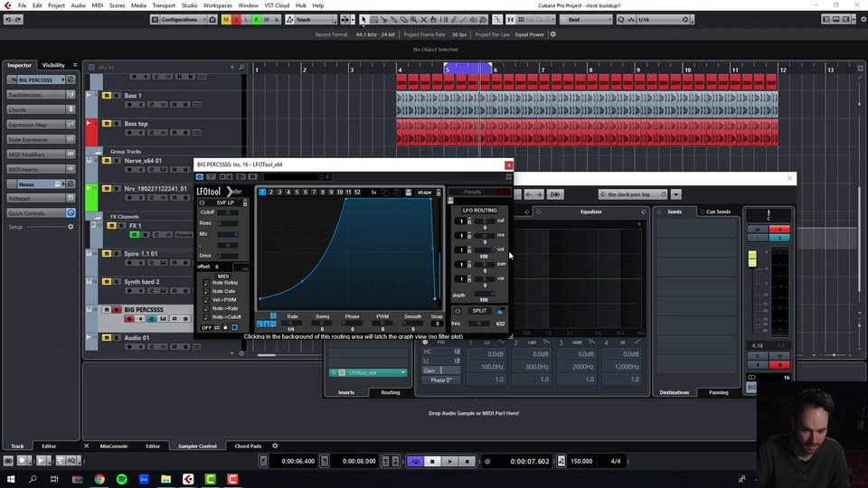Click the LFOtool save floppy icon
Image resolution: width=868 pixels, height=488 pixels.
[408, 192]
